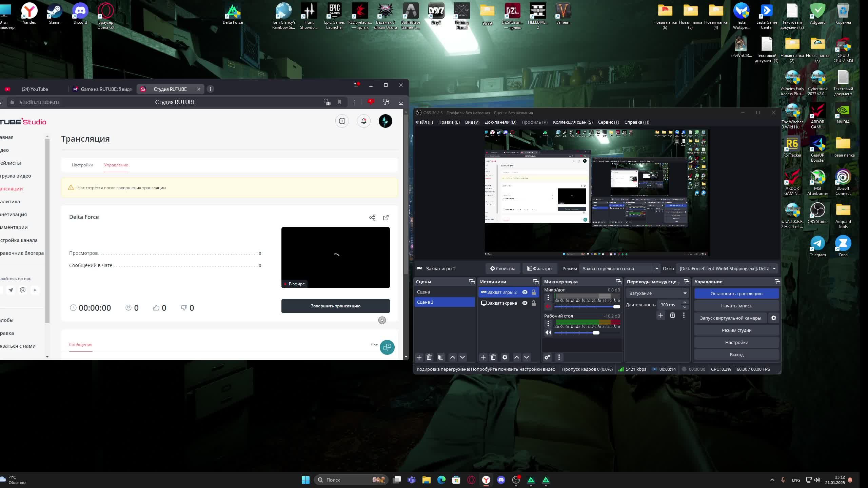This screenshot has height=488, width=868.
Task: Adjust the Рабочий стол volume slider
Action: 587,333
